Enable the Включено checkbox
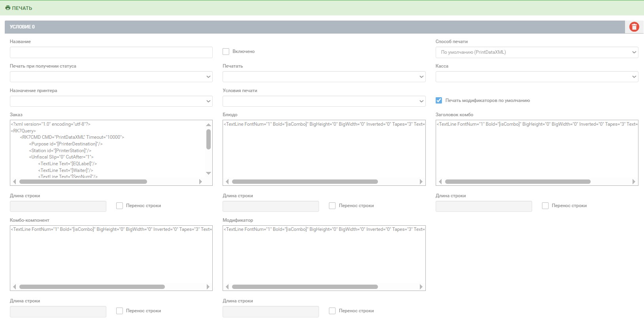Image resolution: width=644 pixels, height=336 pixels. (226, 51)
